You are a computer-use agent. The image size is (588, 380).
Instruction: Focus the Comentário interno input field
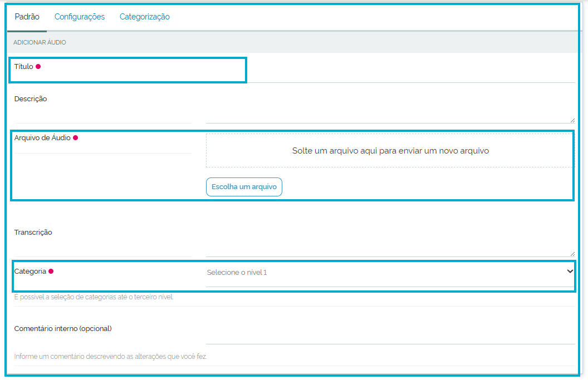point(390,335)
